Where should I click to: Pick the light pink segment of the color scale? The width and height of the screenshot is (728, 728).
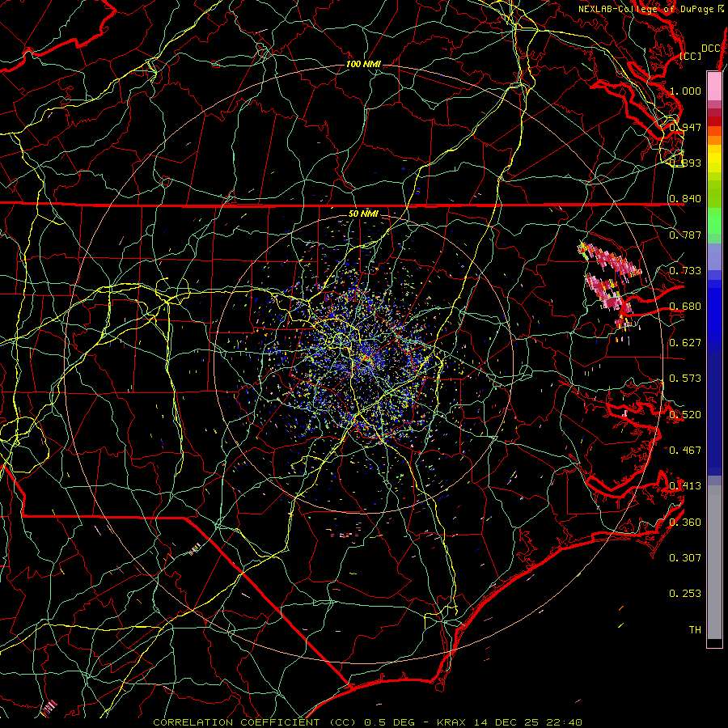714,86
